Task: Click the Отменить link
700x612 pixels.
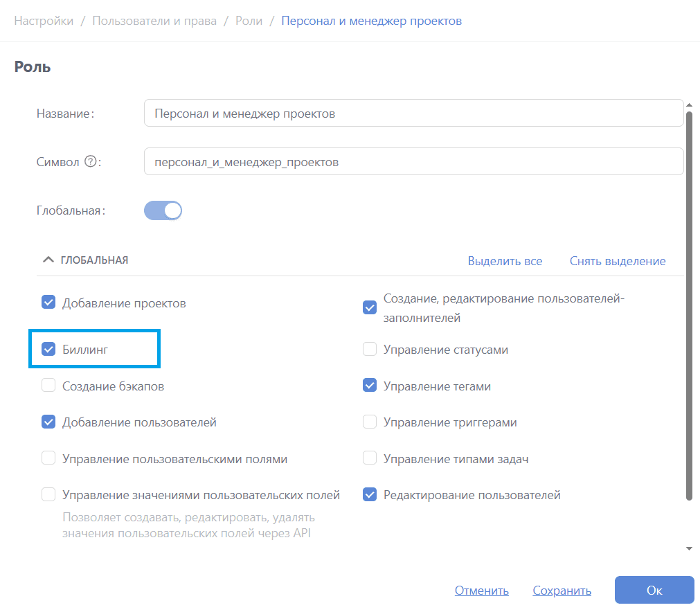Action: tap(481, 591)
